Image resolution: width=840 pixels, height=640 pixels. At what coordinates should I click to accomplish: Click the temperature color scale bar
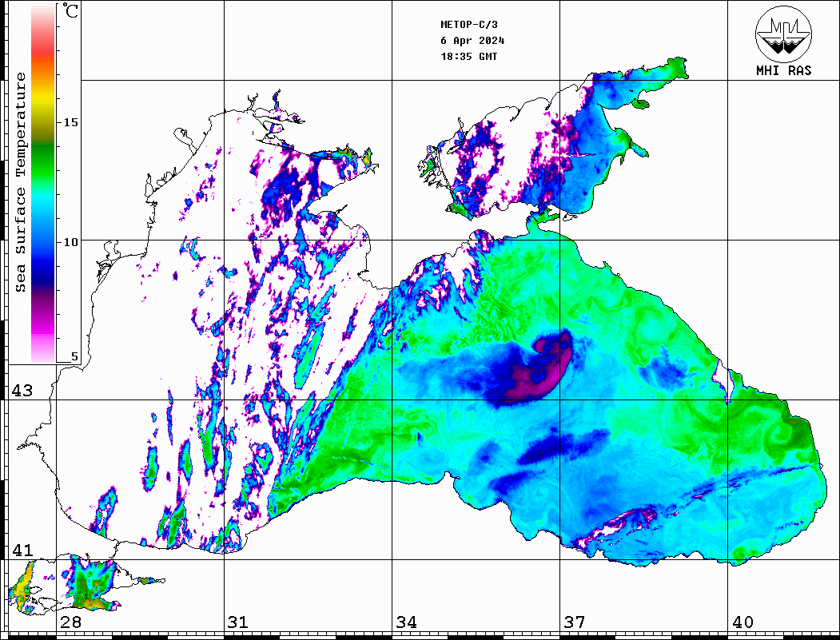pyautogui.click(x=43, y=183)
